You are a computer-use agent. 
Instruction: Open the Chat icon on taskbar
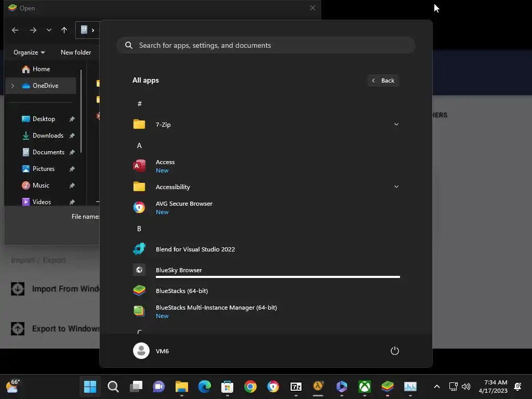[x=159, y=387]
